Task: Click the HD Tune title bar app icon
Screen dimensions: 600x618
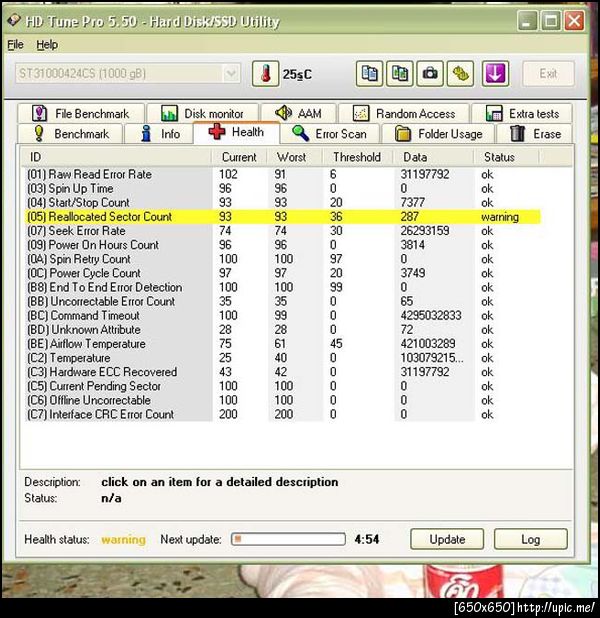Action: click(14, 20)
